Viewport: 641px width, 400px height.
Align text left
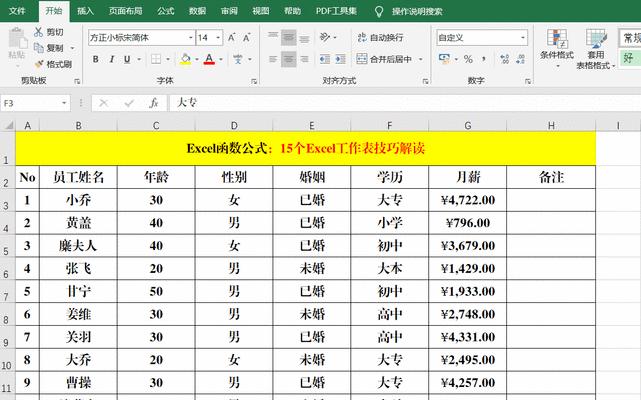273,59
